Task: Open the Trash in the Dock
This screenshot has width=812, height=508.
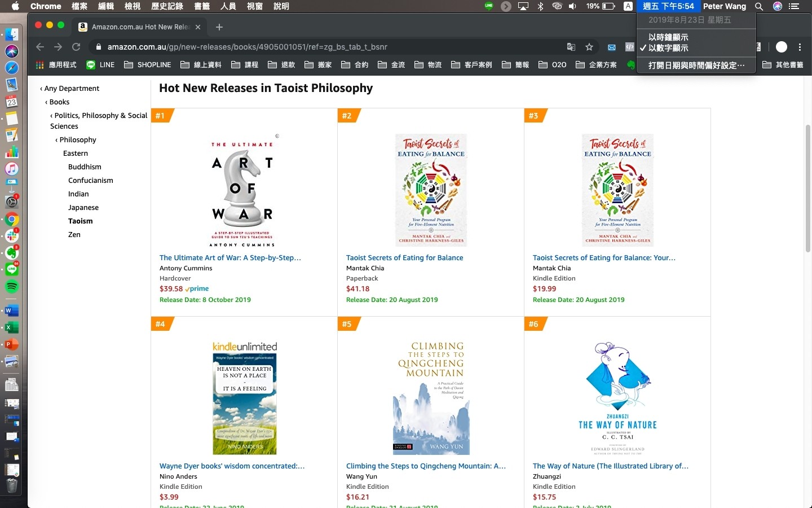Action: [x=12, y=485]
